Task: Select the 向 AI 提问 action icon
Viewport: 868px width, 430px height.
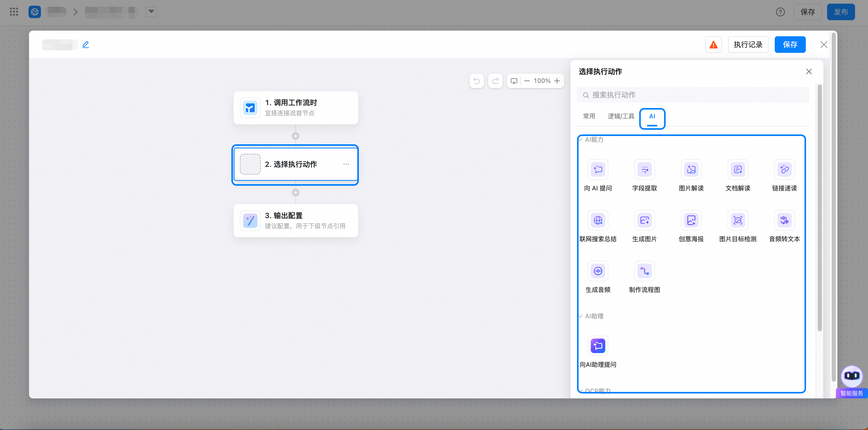Action: pyautogui.click(x=598, y=169)
